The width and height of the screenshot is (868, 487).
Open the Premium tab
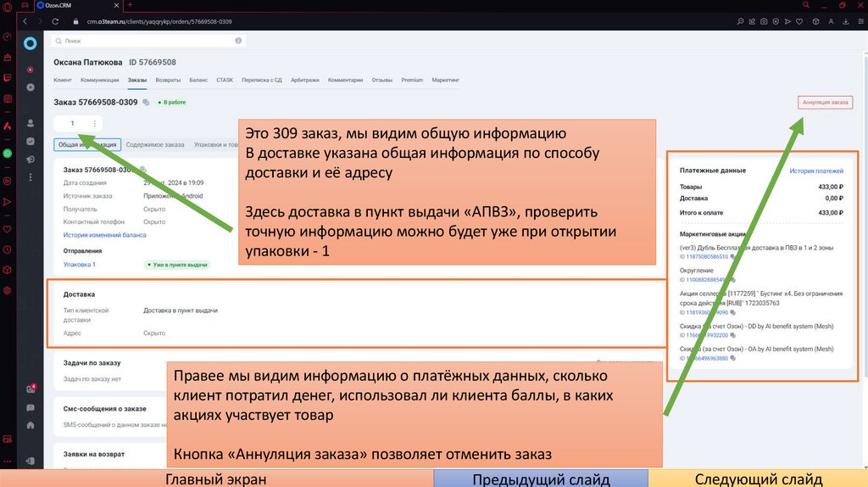tap(412, 80)
